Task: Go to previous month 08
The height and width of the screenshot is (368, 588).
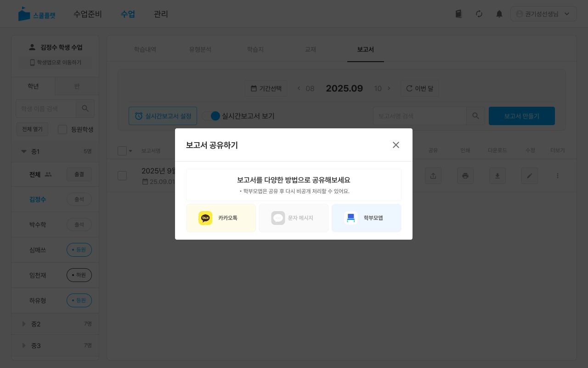Action: coord(305,88)
